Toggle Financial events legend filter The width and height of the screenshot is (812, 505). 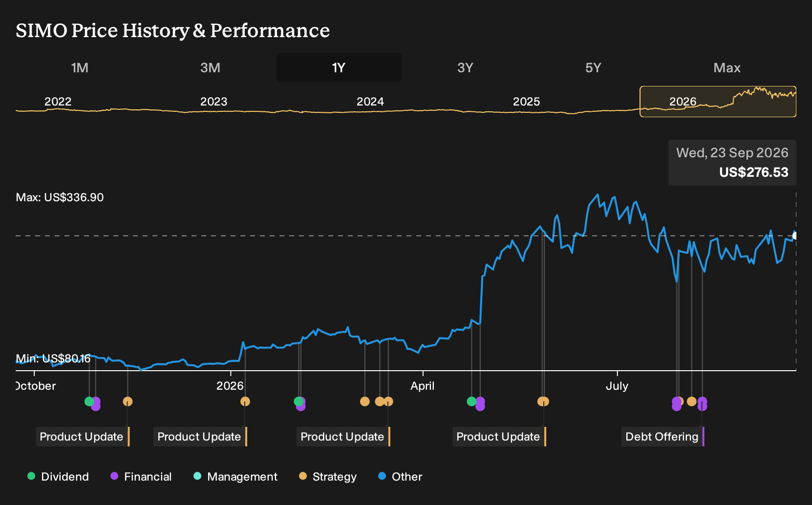click(141, 477)
